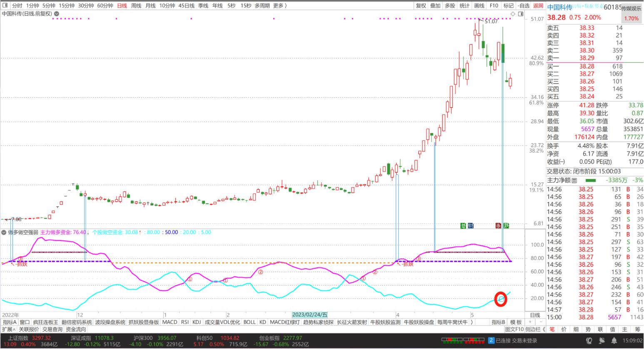The width and height of the screenshot is (644, 349).
Task: Click the minus zoom button below 日线
Action: click(541, 322)
